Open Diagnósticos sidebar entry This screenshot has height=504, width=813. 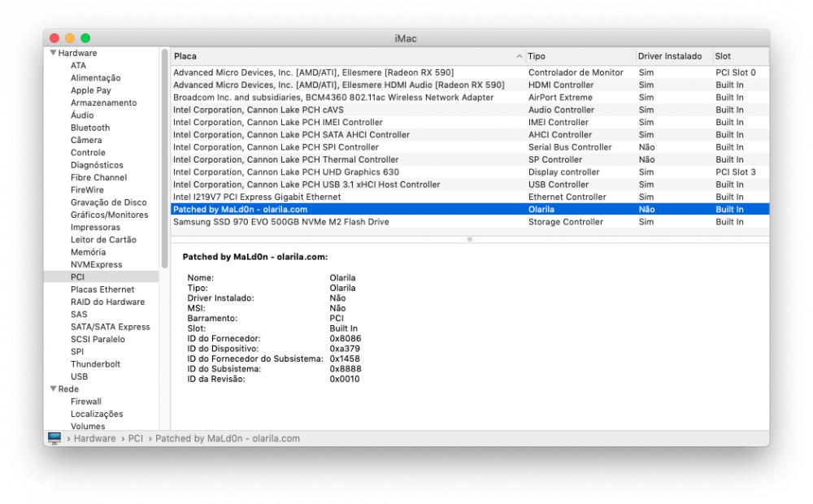(97, 165)
